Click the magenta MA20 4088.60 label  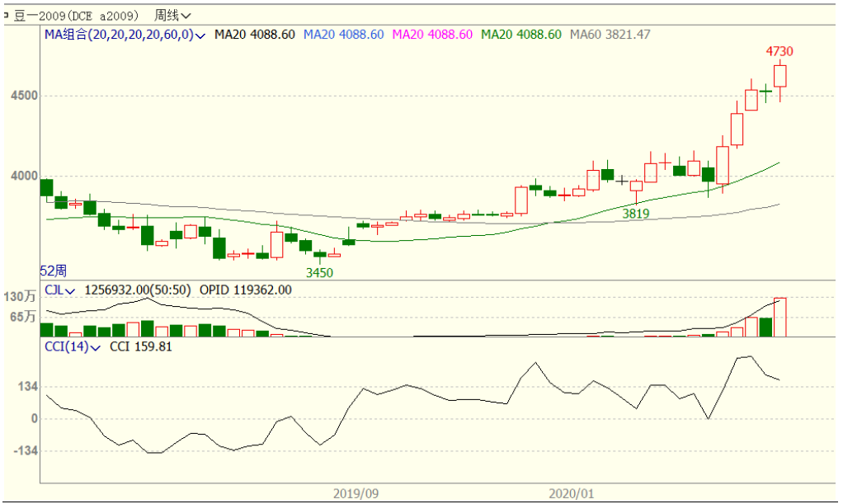(432, 35)
